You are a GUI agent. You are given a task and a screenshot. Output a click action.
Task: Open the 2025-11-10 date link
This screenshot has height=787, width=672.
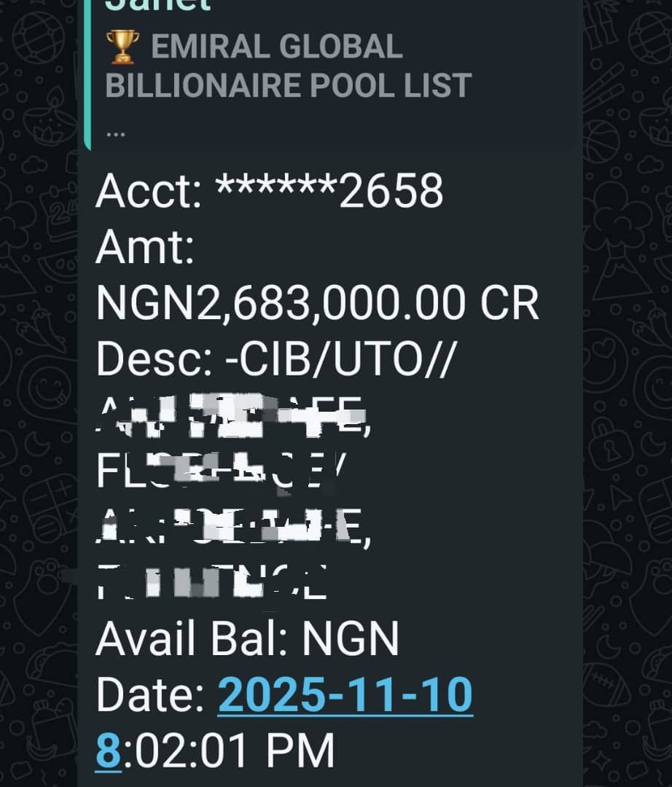(x=345, y=694)
